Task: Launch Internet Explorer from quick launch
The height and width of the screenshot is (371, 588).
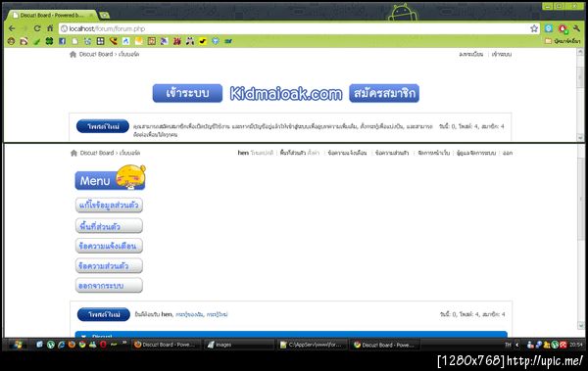Action: pos(61,345)
